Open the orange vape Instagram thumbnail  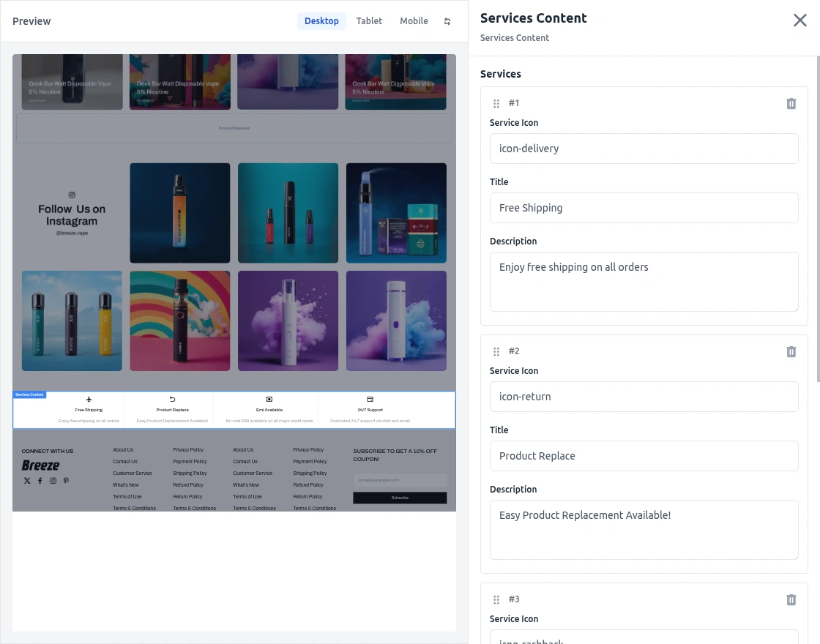tap(180, 213)
